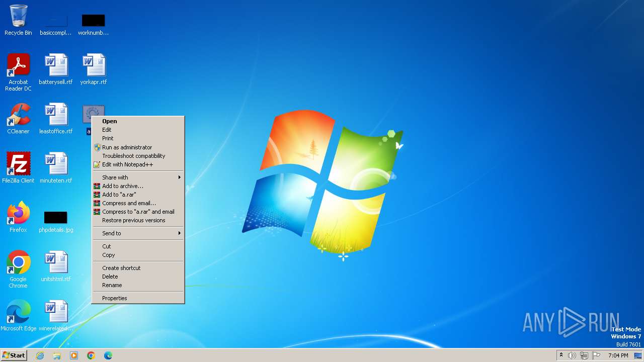
Task: Open Windows Explorer from the taskbar
Action: click(57, 355)
